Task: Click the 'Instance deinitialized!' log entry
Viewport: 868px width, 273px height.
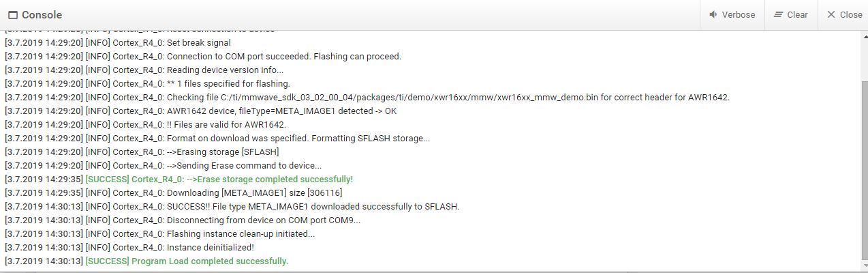Action: 129,248
